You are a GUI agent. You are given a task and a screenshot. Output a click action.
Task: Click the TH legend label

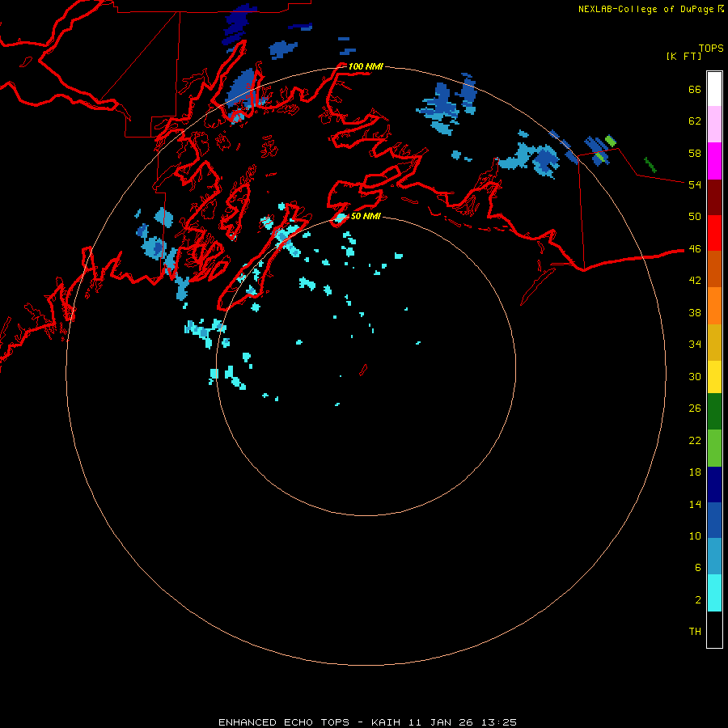point(695,632)
